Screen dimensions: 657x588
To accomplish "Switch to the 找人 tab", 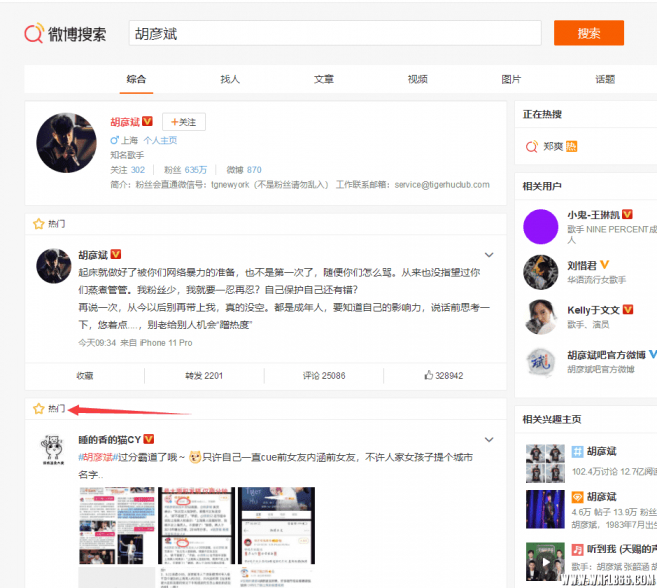I will pyautogui.click(x=230, y=79).
